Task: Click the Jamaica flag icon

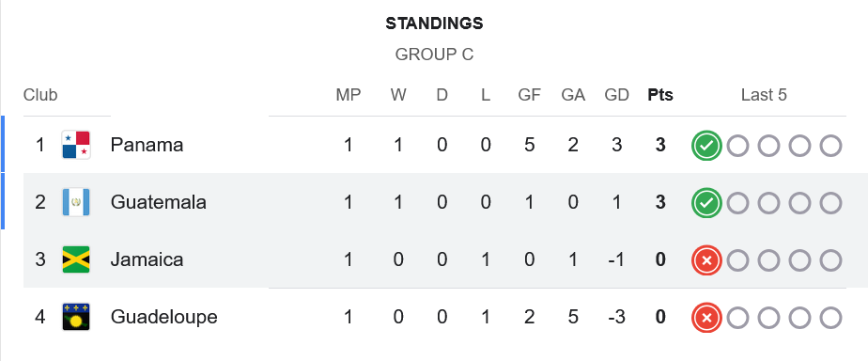Action: pos(76,259)
